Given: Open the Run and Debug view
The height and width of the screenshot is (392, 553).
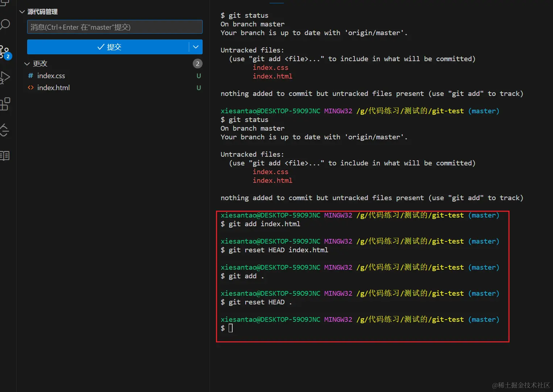Looking at the screenshot, I should click(x=5, y=77).
